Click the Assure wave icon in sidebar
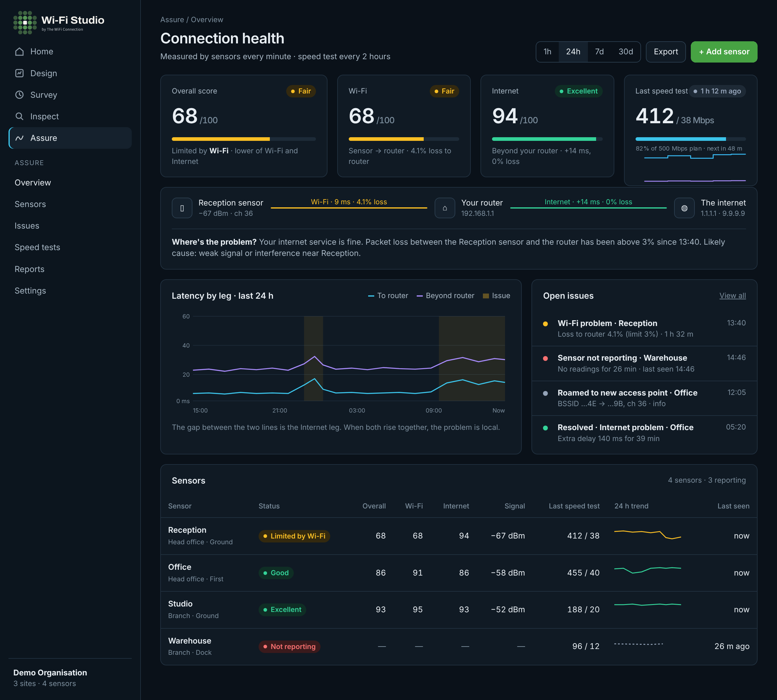The height and width of the screenshot is (700, 777). 20,138
